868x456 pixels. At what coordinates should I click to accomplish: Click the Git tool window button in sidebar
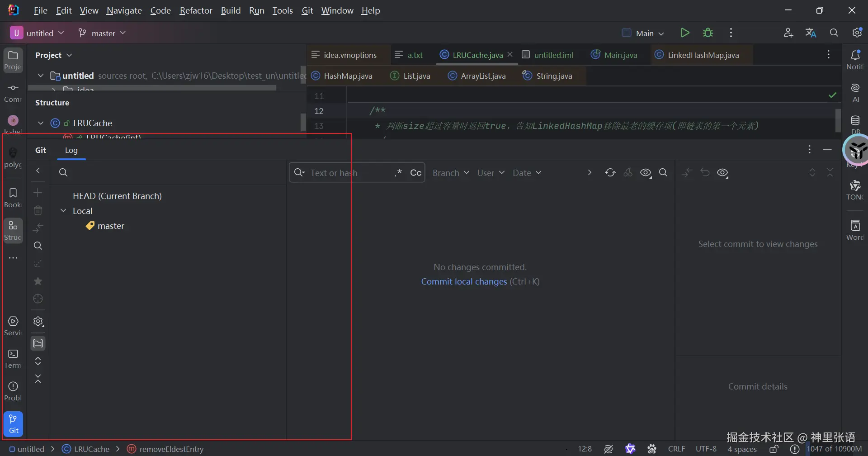(13, 424)
